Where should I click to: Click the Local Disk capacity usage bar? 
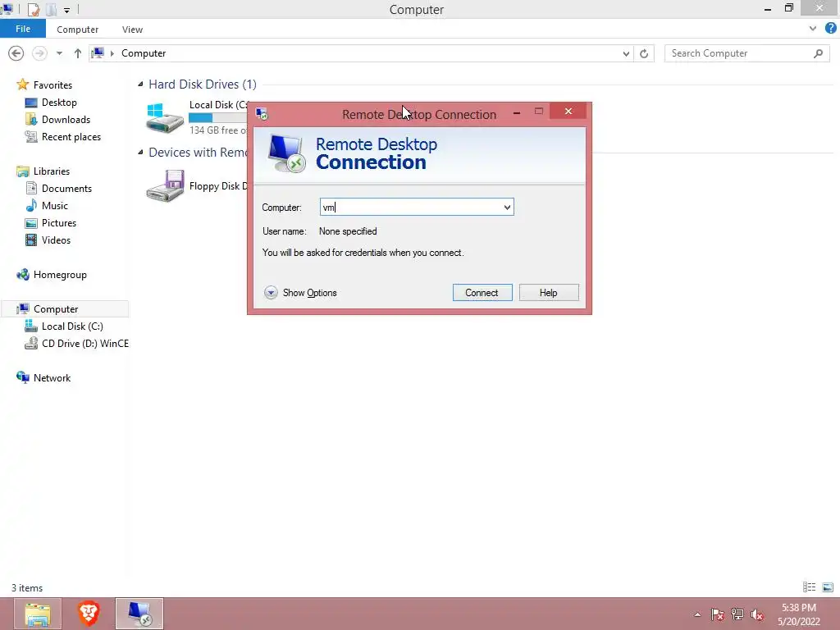(218, 117)
